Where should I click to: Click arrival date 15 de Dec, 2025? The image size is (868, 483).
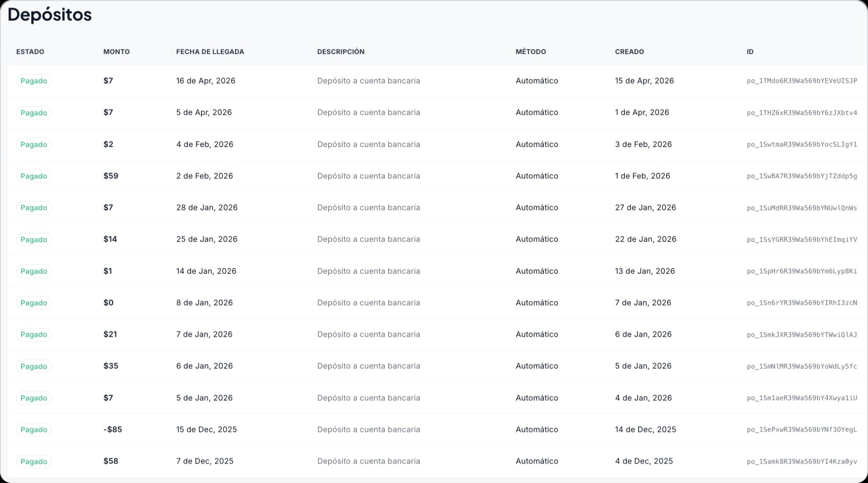tap(207, 429)
